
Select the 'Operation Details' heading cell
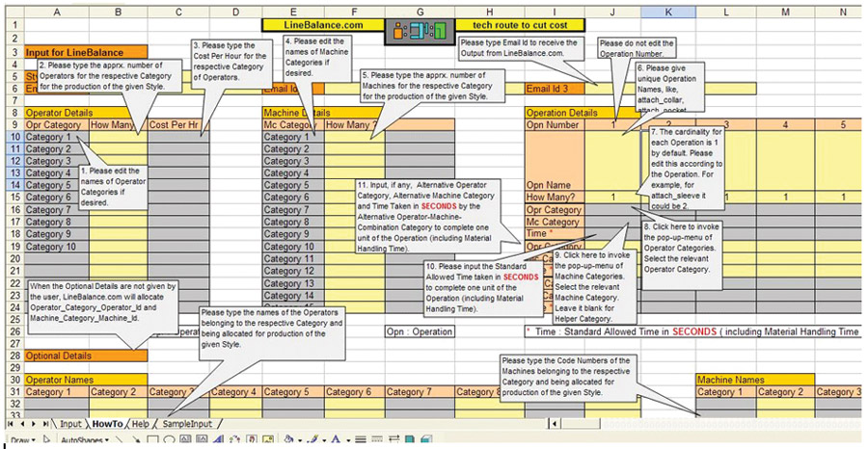click(x=582, y=113)
